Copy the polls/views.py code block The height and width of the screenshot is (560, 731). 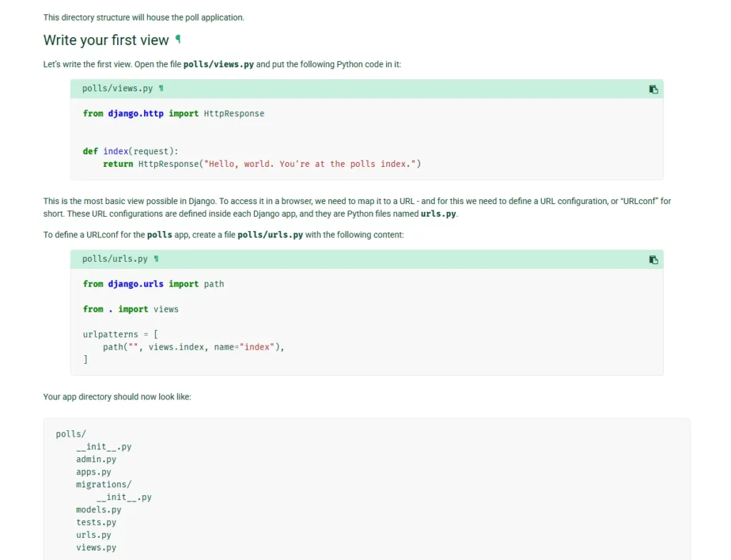653,89
